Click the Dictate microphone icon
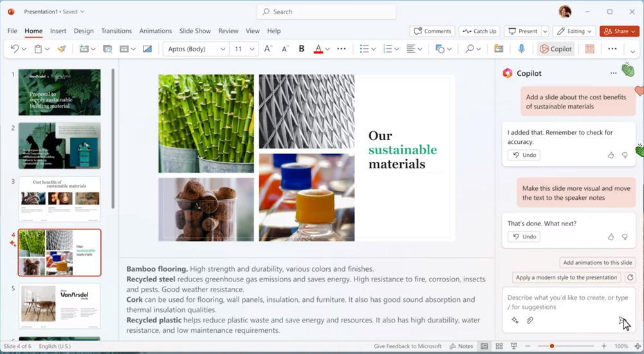 pyautogui.click(x=521, y=49)
